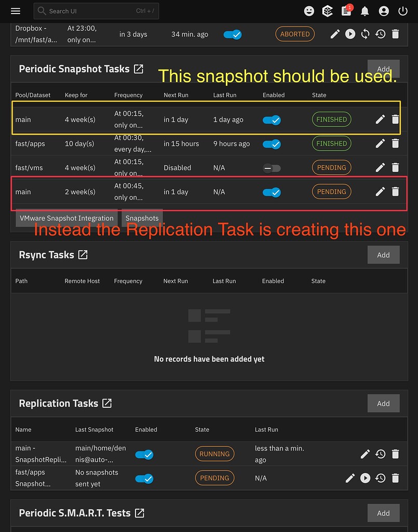Open the navigation hamburger menu

[x=15, y=10]
